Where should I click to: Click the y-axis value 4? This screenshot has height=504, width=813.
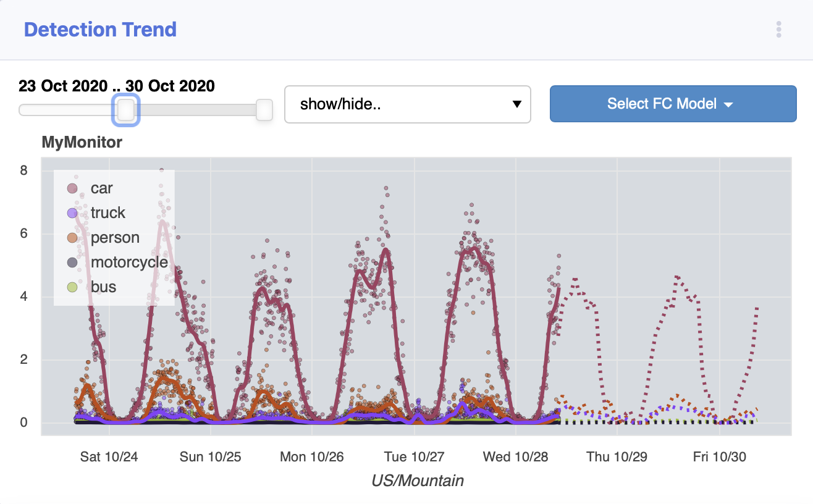(x=23, y=296)
